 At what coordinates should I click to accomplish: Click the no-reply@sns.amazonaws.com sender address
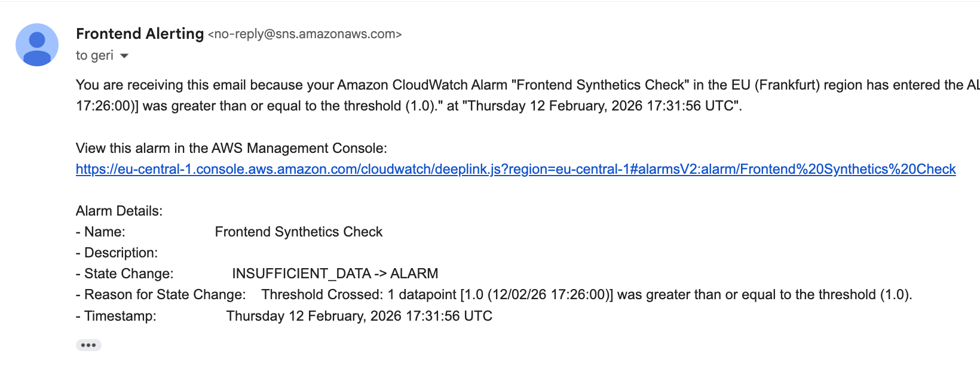point(305,35)
